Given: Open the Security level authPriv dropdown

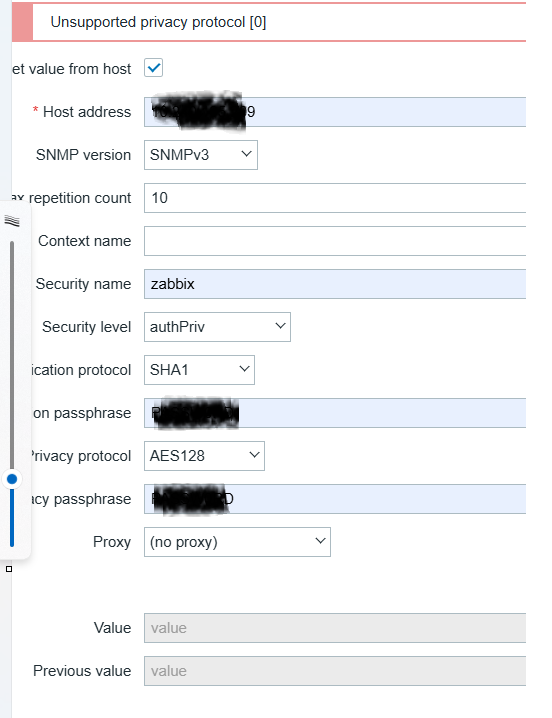Looking at the screenshot, I should pos(217,327).
